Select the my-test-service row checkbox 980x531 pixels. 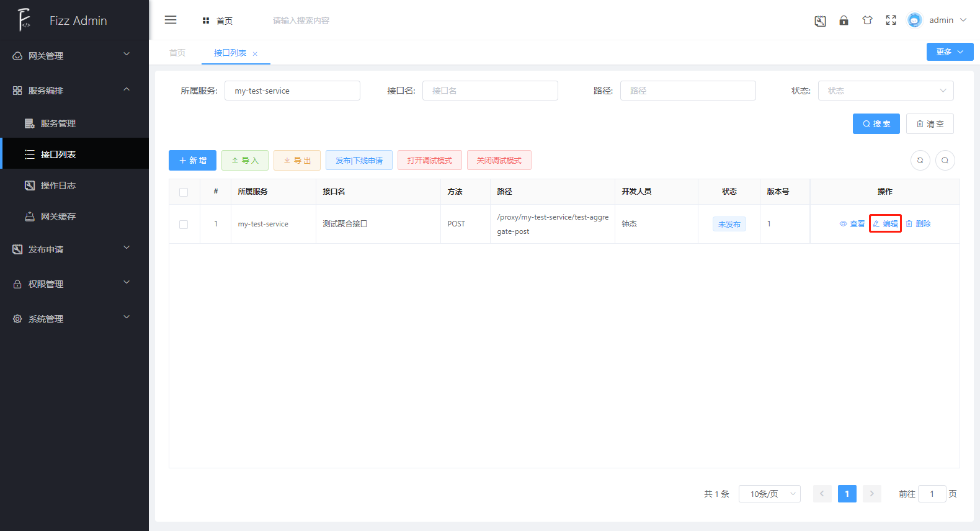184,225
